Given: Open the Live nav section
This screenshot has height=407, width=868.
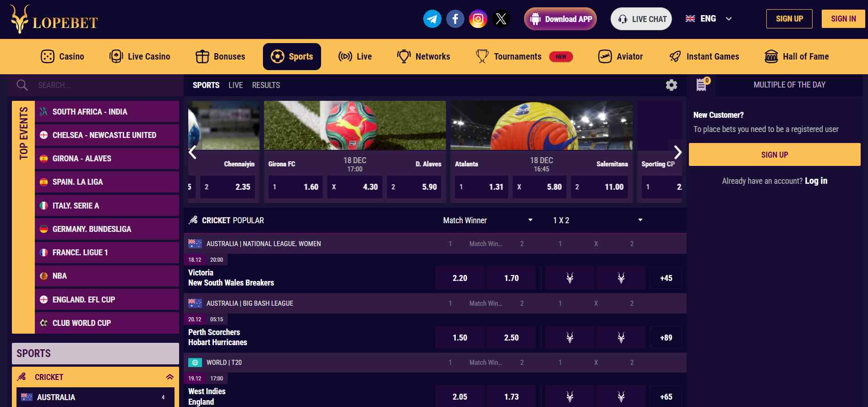Looking at the screenshot, I should coord(355,56).
